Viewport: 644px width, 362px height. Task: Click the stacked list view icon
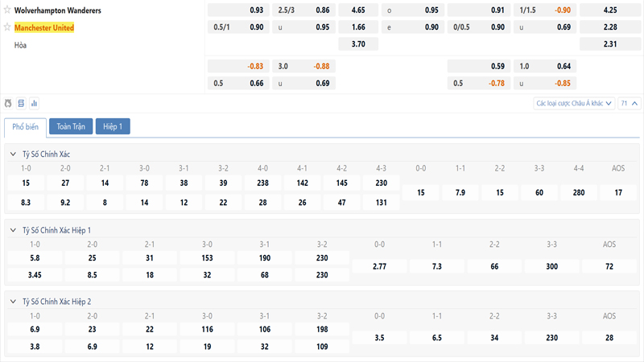tap(22, 104)
